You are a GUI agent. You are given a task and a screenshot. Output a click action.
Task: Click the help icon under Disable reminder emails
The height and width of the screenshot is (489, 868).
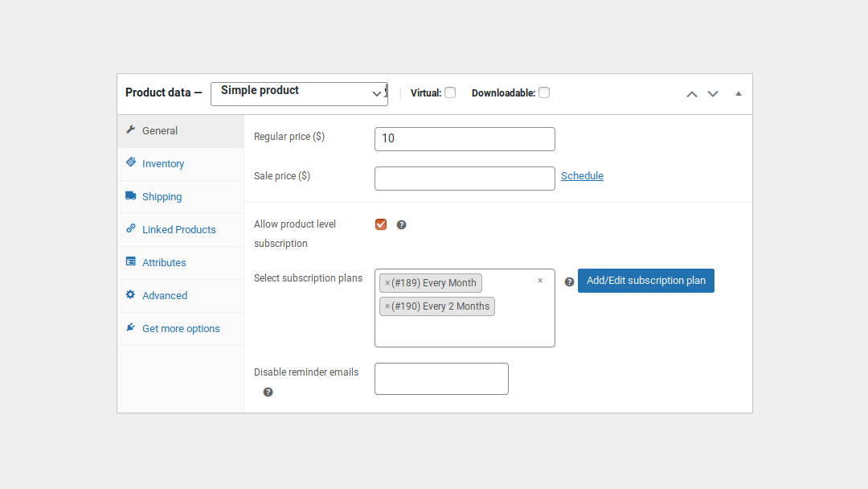pos(268,392)
